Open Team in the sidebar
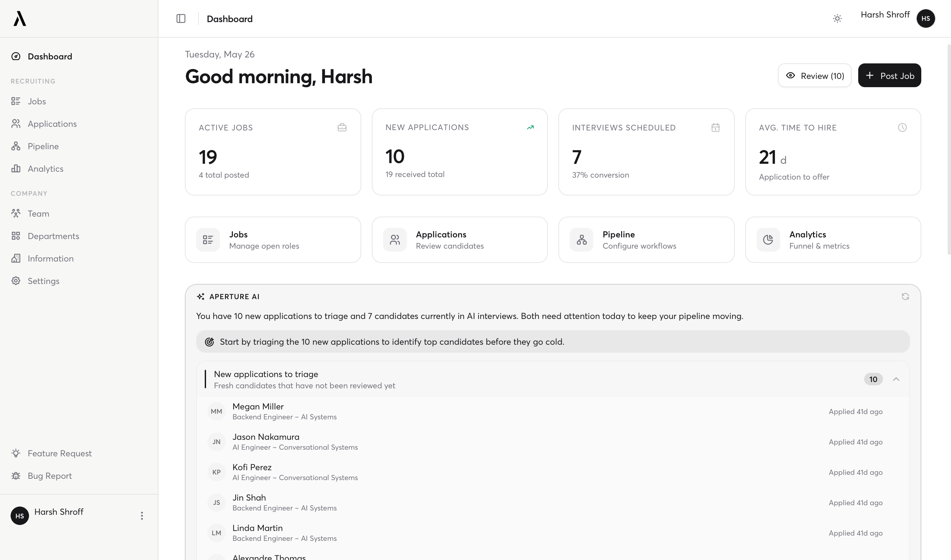 click(79, 214)
